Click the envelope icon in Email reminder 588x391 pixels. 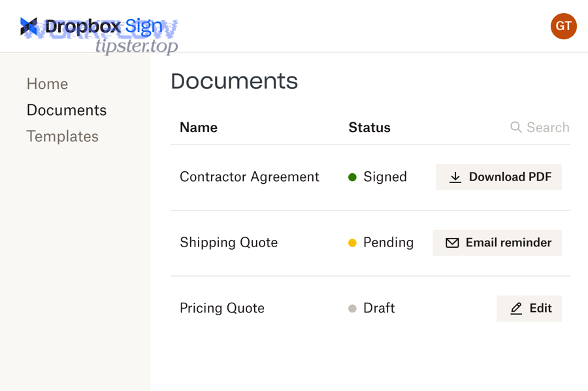point(452,243)
